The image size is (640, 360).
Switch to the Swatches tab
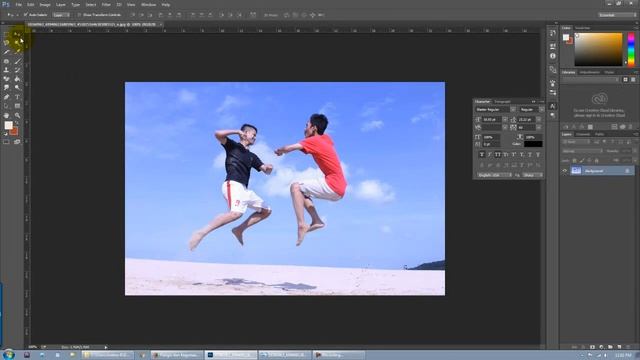point(582,28)
